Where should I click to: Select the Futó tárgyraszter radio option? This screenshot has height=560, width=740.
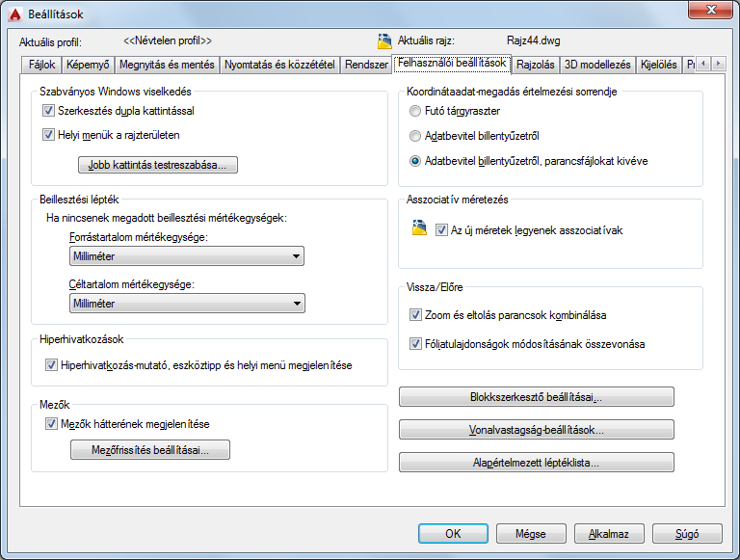tap(415, 111)
